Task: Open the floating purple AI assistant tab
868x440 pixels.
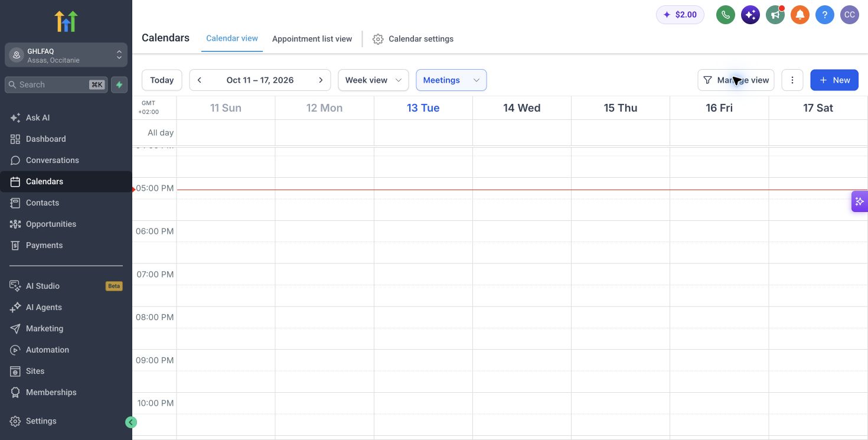Action: coord(860,201)
